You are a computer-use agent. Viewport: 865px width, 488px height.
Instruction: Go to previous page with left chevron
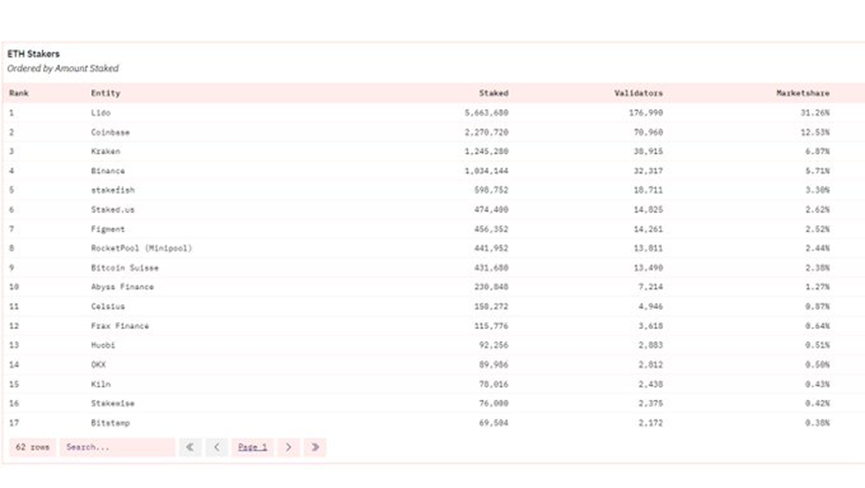217,447
